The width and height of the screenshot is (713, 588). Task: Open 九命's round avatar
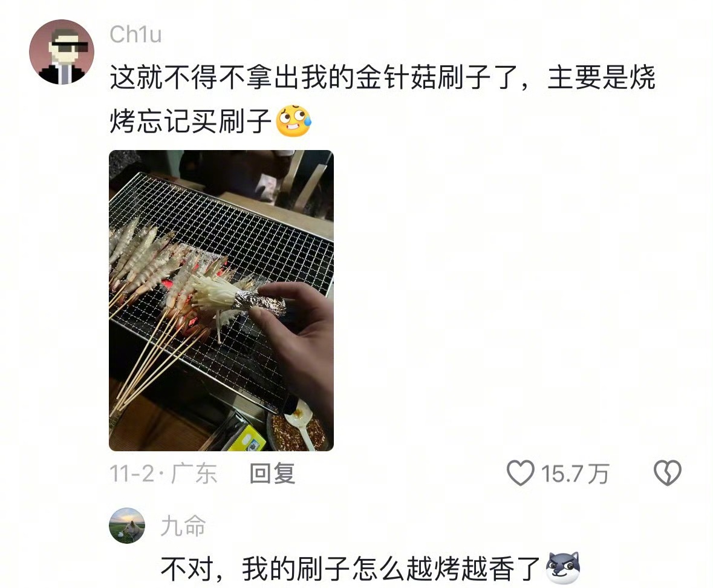[127, 525]
